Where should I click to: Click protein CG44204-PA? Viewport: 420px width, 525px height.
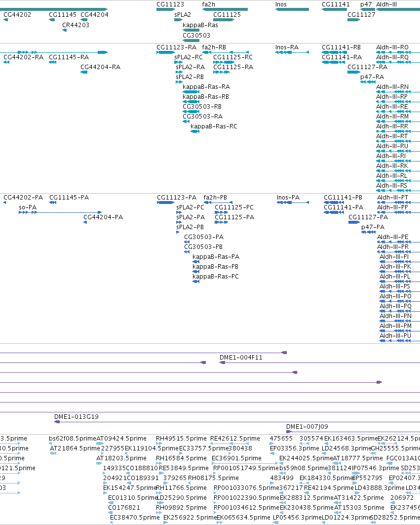(103, 217)
